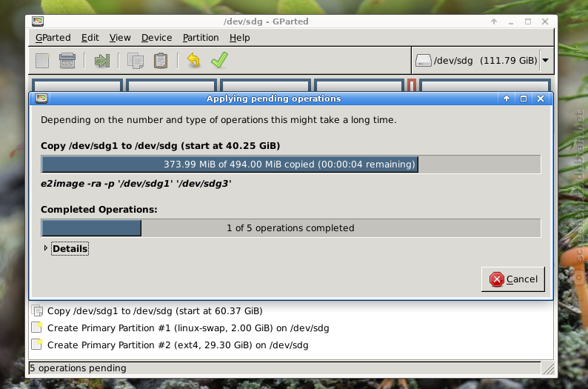Open the Help menu
Screen dimensions: 588x389
(x=240, y=38)
